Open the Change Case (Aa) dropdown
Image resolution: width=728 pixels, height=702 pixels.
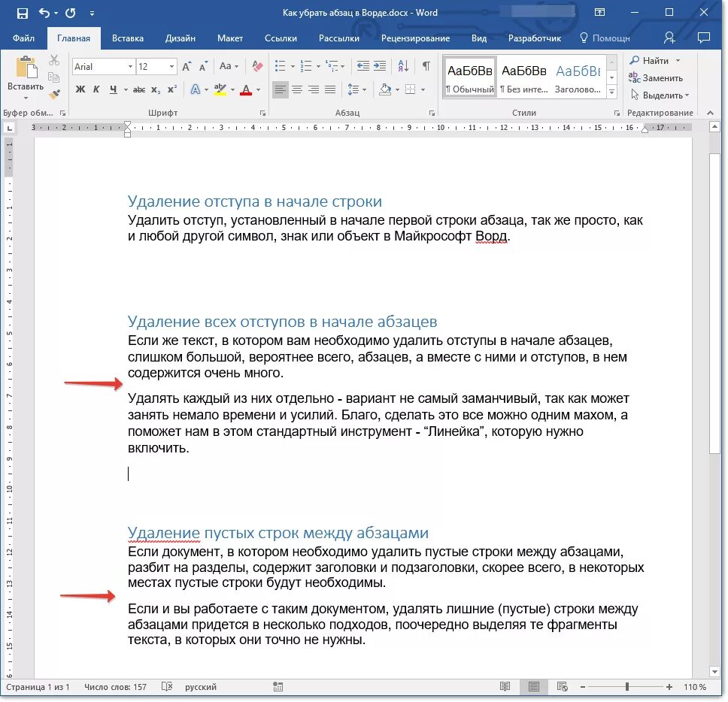(229, 66)
